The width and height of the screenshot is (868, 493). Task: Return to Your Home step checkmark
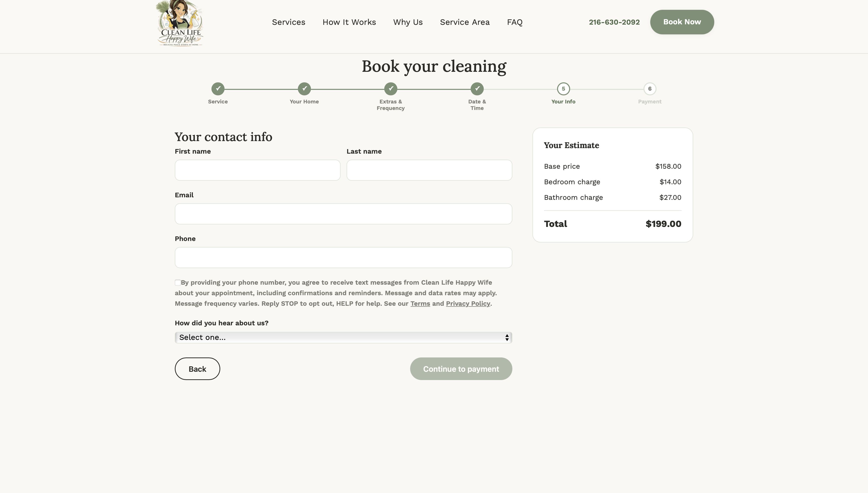(304, 89)
